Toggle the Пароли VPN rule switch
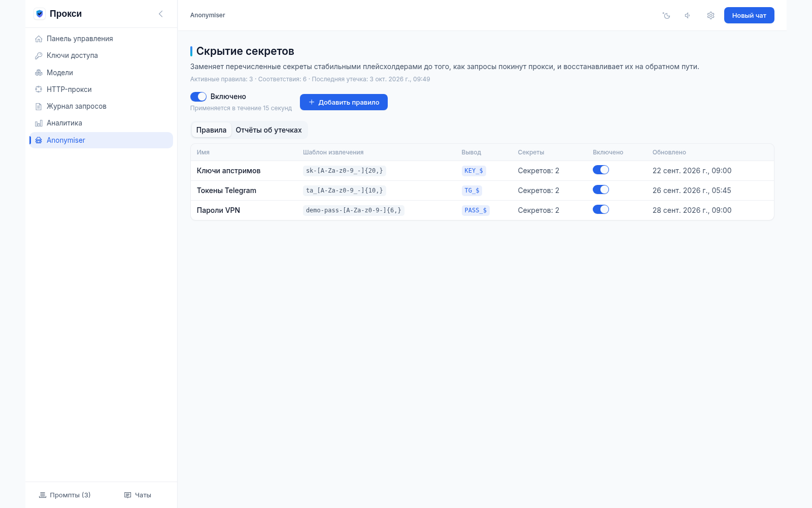812x508 pixels. (x=601, y=209)
